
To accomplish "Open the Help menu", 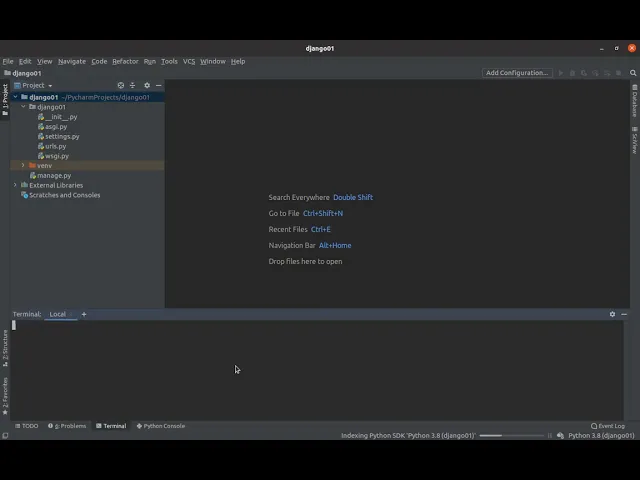I will [x=238, y=61].
